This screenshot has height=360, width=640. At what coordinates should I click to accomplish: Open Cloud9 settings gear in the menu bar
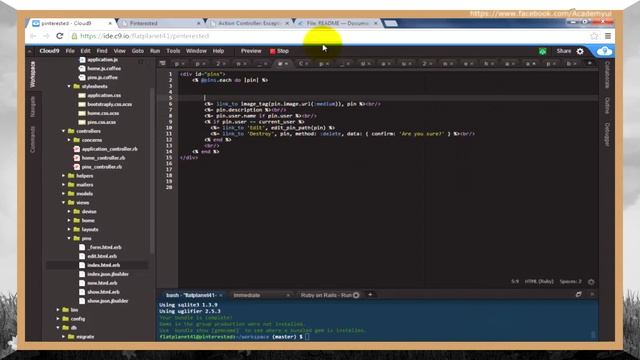[580, 51]
